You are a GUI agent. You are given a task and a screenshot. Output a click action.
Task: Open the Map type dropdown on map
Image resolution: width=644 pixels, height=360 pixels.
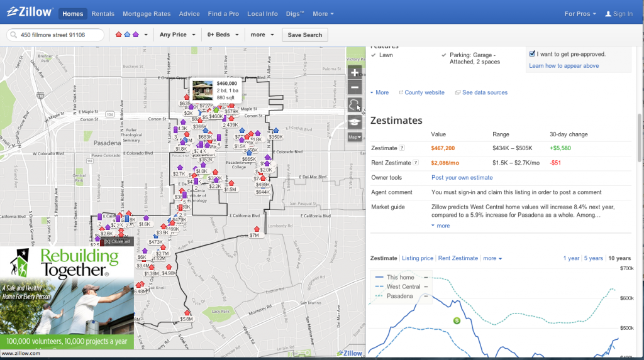(x=355, y=137)
